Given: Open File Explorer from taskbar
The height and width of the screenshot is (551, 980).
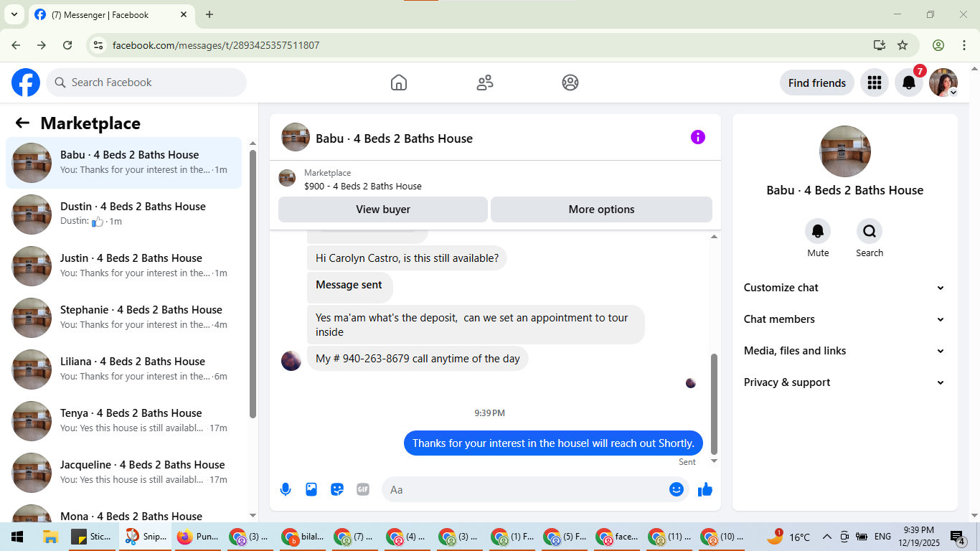Looking at the screenshot, I should pos(50,537).
